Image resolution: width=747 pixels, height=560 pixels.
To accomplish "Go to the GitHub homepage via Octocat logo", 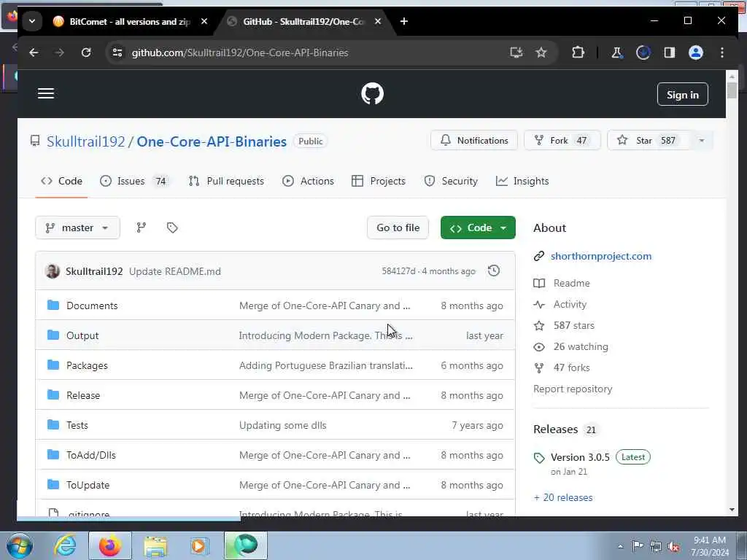I will point(372,94).
